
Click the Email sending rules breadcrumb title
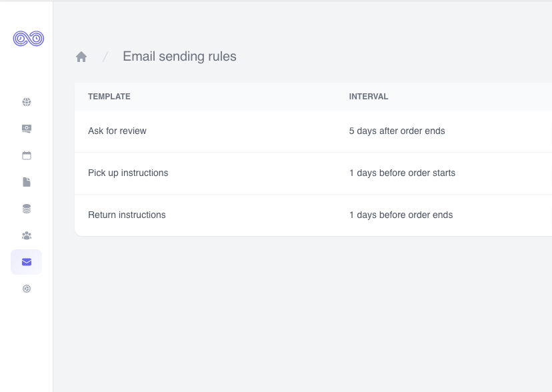click(179, 57)
